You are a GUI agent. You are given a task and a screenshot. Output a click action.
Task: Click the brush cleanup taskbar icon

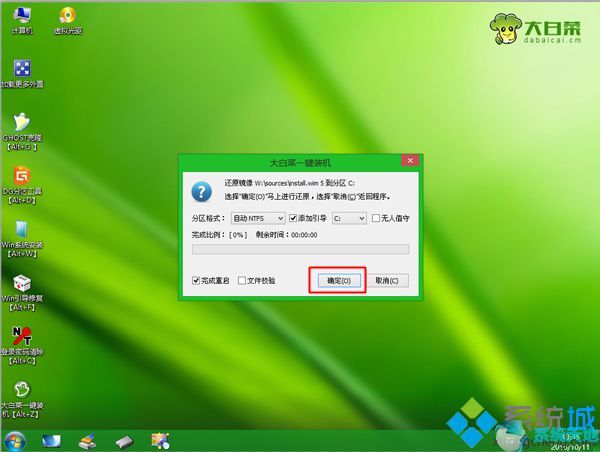point(88,441)
